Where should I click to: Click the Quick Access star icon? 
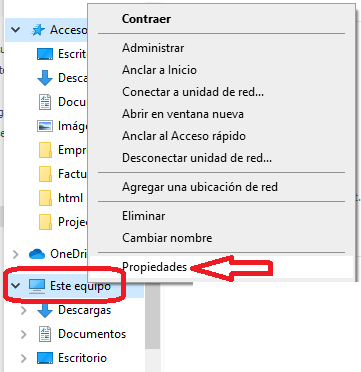point(38,30)
